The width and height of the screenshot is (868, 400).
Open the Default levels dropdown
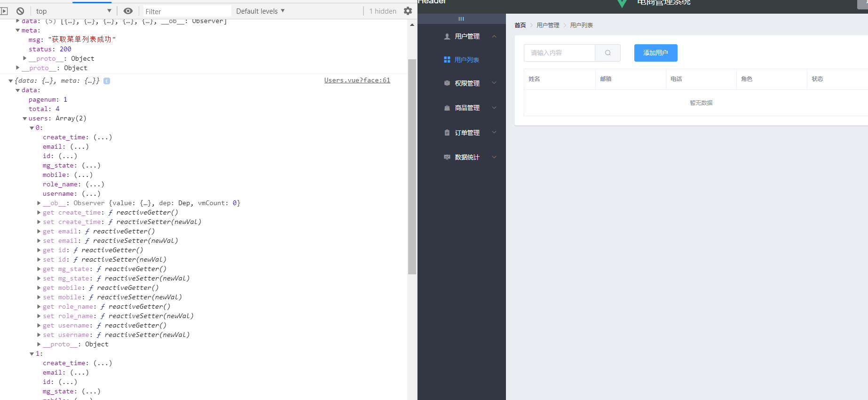click(x=260, y=11)
